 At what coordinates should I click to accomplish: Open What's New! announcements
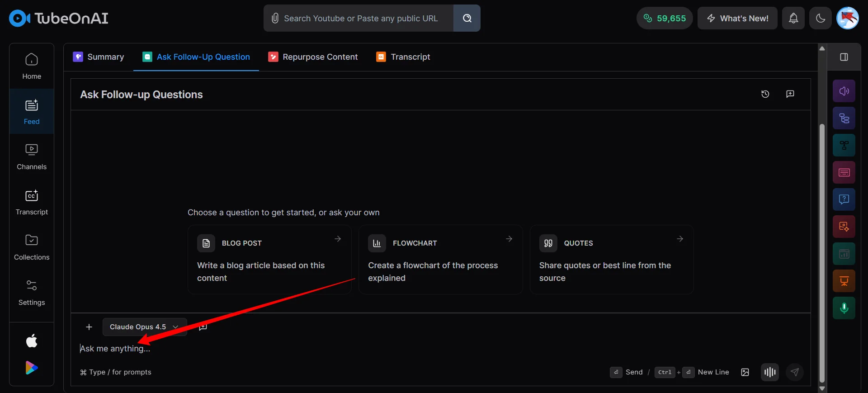click(737, 18)
